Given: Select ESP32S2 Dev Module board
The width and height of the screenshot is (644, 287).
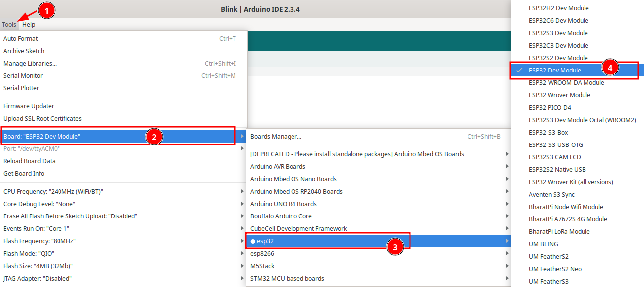Looking at the screenshot, I should (x=578, y=58).
